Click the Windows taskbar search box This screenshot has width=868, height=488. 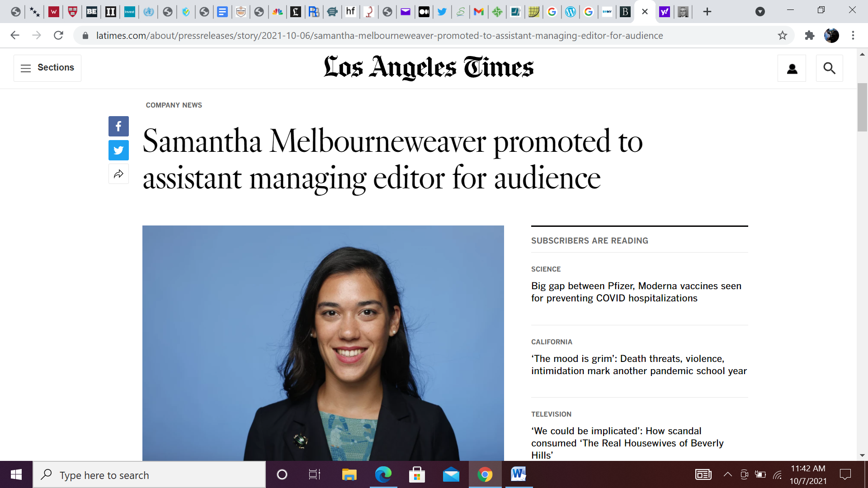coord(149,475)
